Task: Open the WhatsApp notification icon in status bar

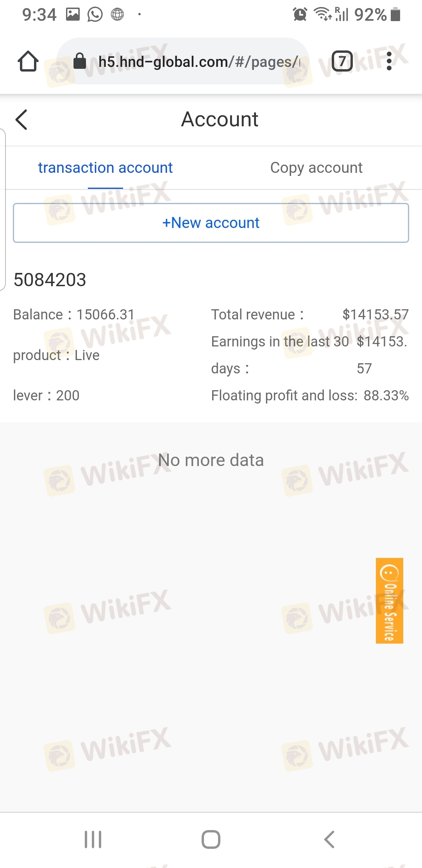Action: click(x=95, y=15)
